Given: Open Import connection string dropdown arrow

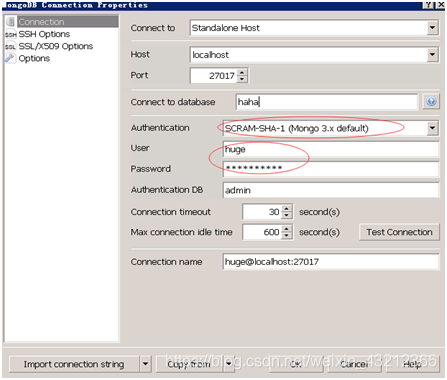Looking at the screenshot, I should coord(145,364).
